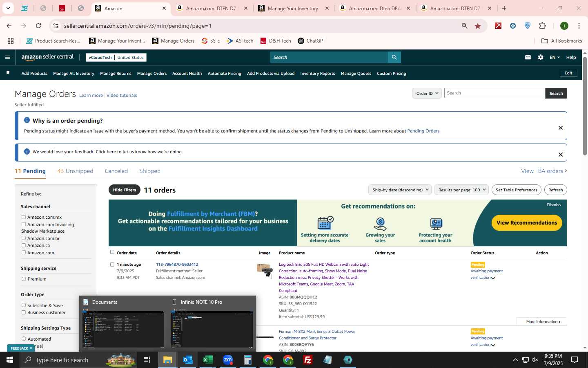Click the View Recommendations button
The height and width of the screenshot is (368, 588).
click(527, 223)
